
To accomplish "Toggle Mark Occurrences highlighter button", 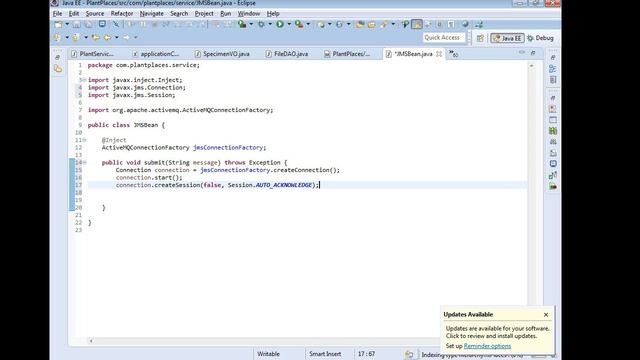I will coord(417,24).
